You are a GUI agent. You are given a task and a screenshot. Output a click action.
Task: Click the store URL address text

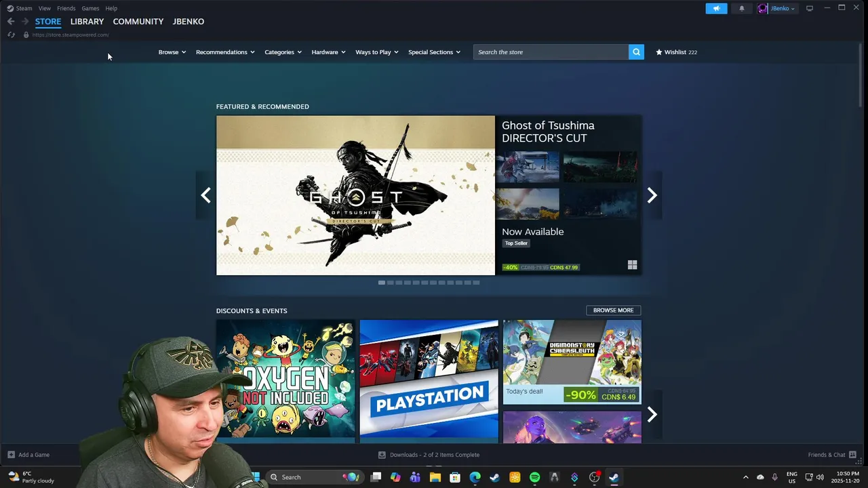click(x=71, y=35)
